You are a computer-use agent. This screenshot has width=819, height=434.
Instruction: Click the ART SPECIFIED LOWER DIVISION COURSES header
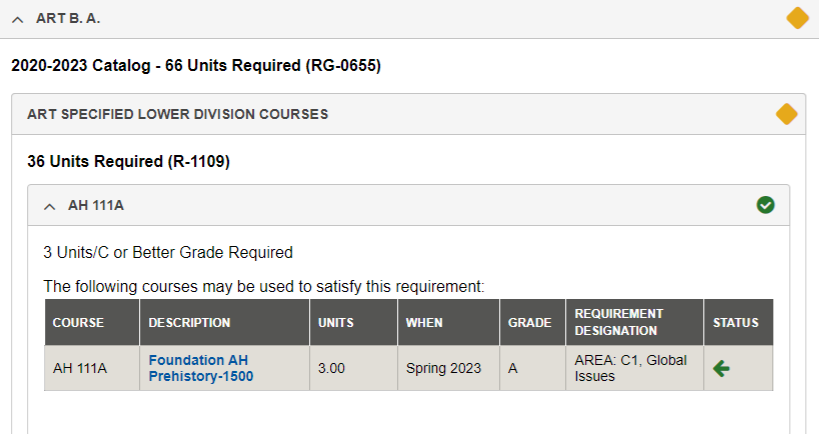[x=178, y=114]
